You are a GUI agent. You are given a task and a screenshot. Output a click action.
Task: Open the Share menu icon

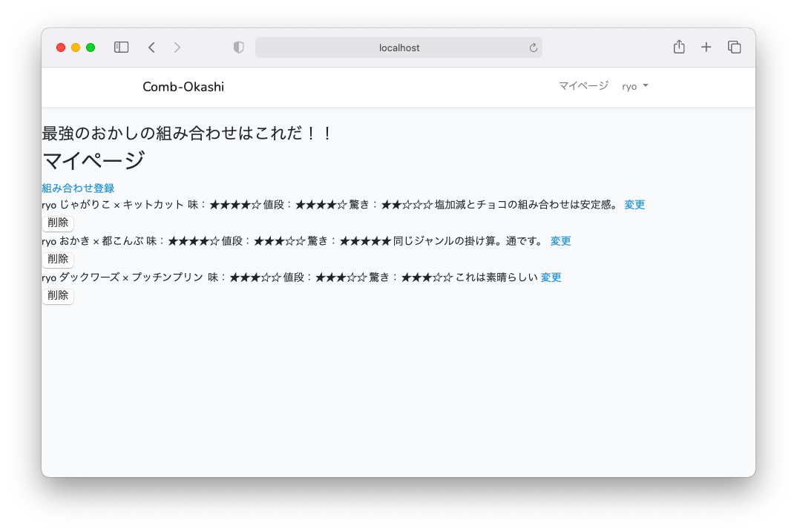(x=679, y=47)
